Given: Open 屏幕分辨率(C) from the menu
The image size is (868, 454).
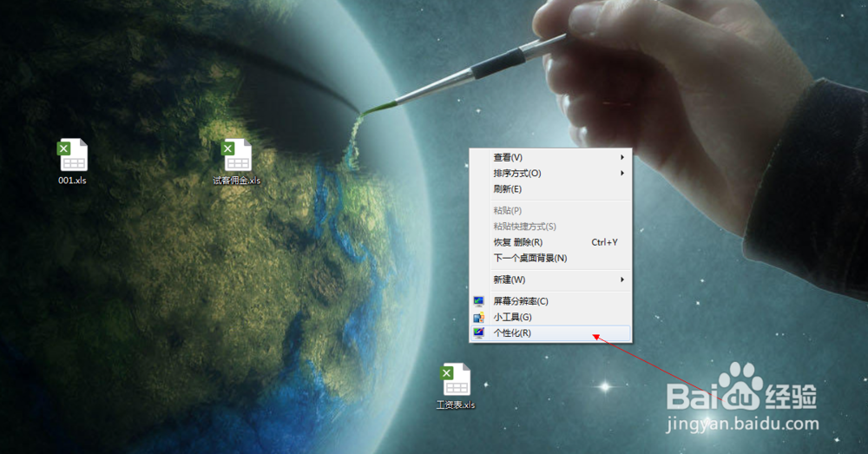Looking at the screenshot, I should tap(550, 301).
